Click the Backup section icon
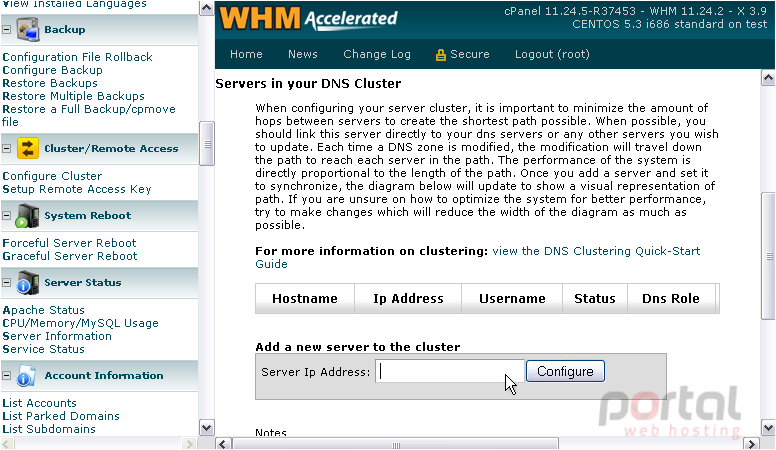 pos(27,30)
